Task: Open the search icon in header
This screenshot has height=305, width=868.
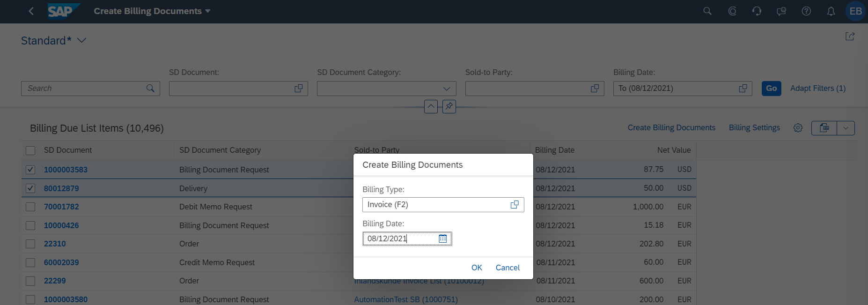Action: 707,11
